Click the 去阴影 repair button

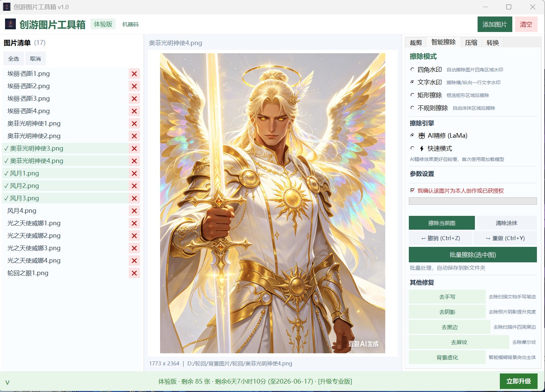pos(447,312)
